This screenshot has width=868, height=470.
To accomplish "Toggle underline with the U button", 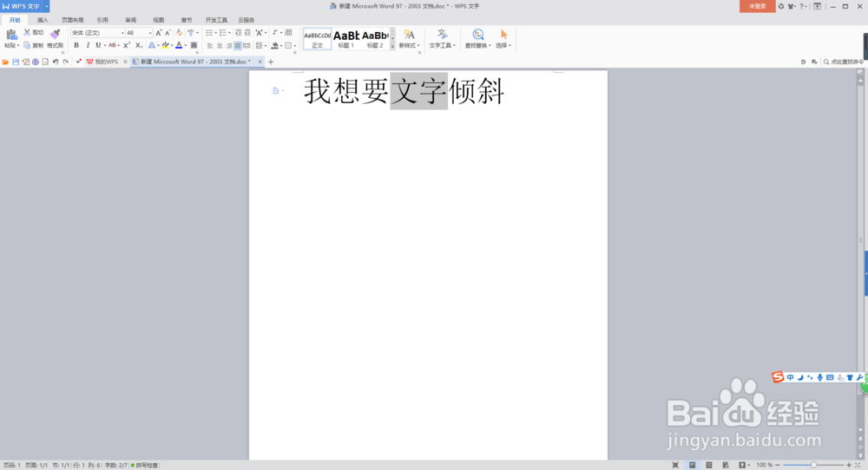I will [98, 45].
